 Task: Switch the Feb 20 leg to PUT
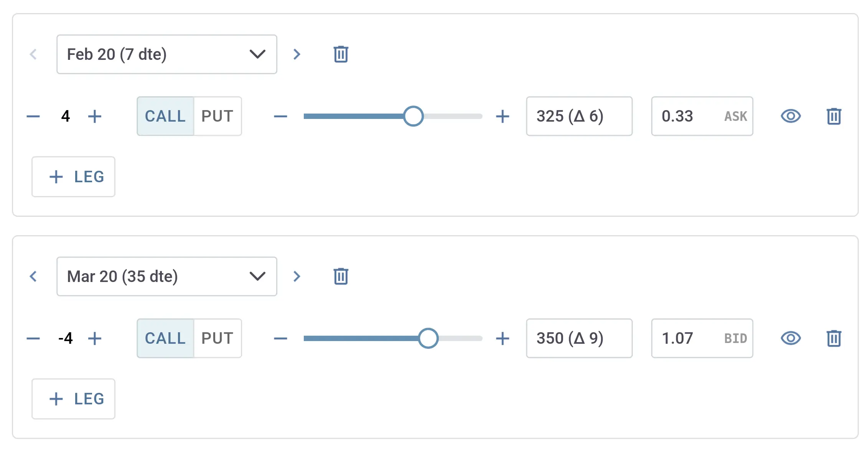tap(217, 116)
